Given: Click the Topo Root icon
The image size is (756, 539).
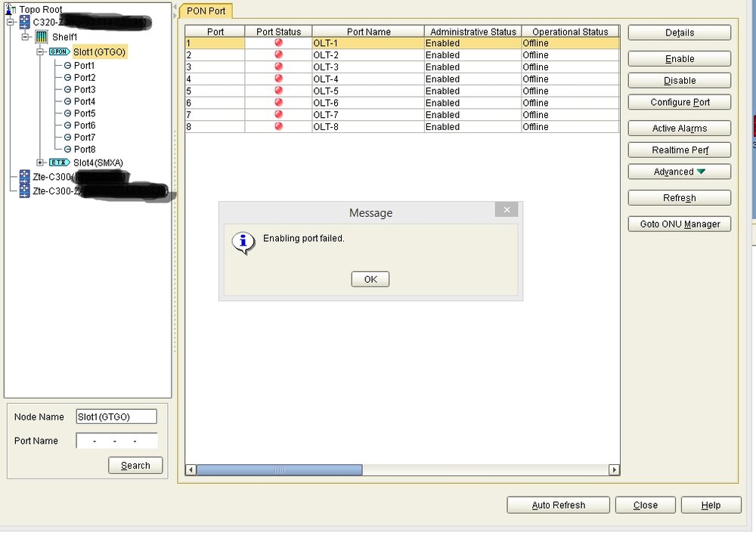Looking at the screenshot, I should pos(11,9).
